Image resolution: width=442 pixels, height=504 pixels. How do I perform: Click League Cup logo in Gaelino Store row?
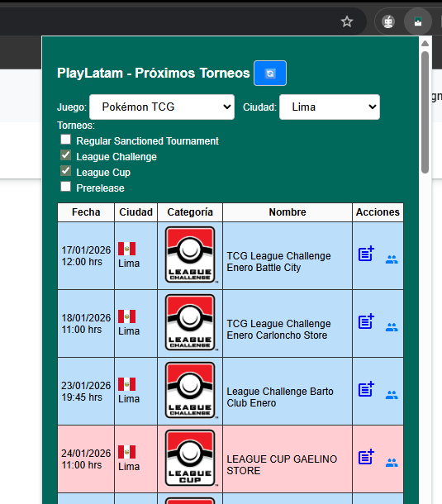(x=190, y=459)
